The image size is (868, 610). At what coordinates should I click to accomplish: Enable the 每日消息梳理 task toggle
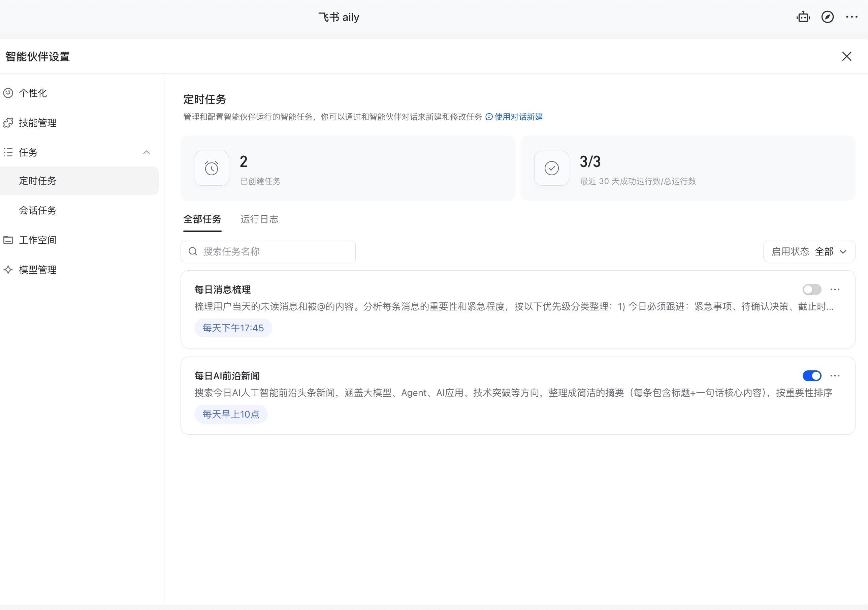pyautogui.click(x=811, y=289)
